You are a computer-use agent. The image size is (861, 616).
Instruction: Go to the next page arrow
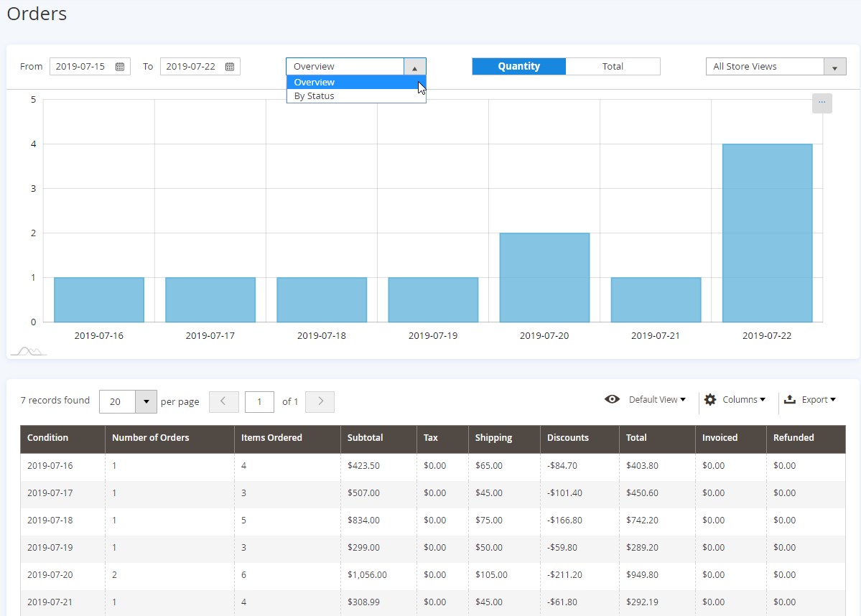click(320, 401)
